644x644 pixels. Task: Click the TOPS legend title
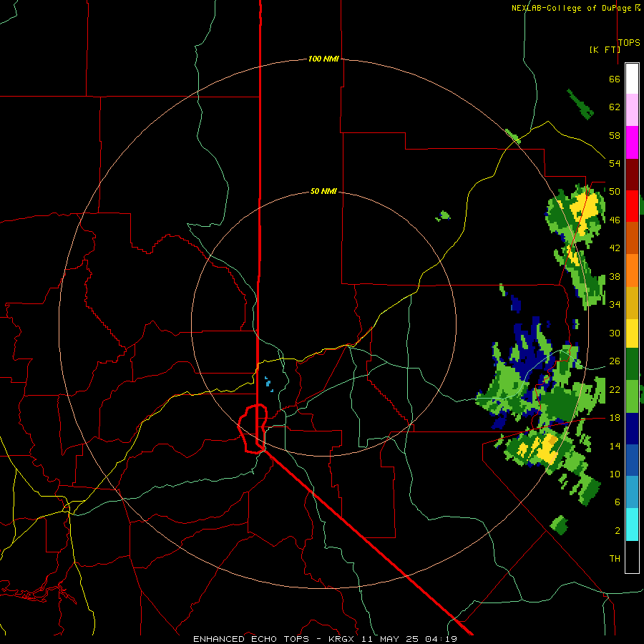(x=629, y=42)
